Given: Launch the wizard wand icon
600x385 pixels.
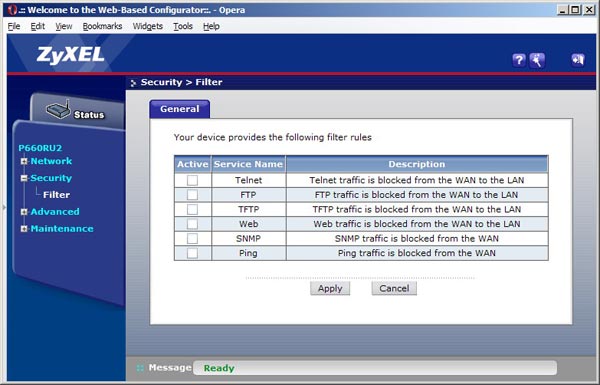Looking at the screenshot, I should click(537, 60).
